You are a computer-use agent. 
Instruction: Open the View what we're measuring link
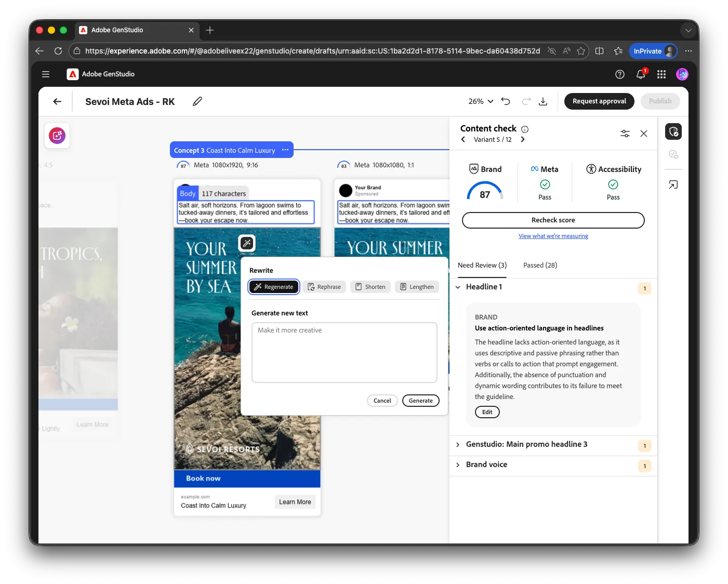pos(553,236)
